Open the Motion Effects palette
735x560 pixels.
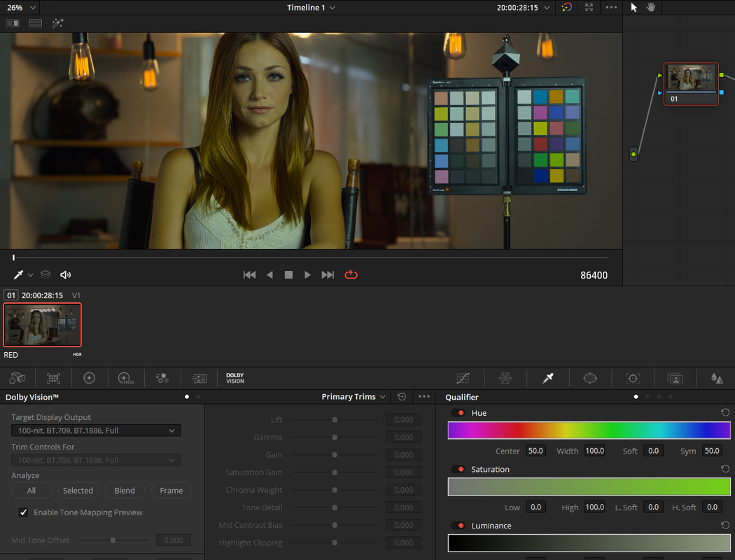coord(199,378)
